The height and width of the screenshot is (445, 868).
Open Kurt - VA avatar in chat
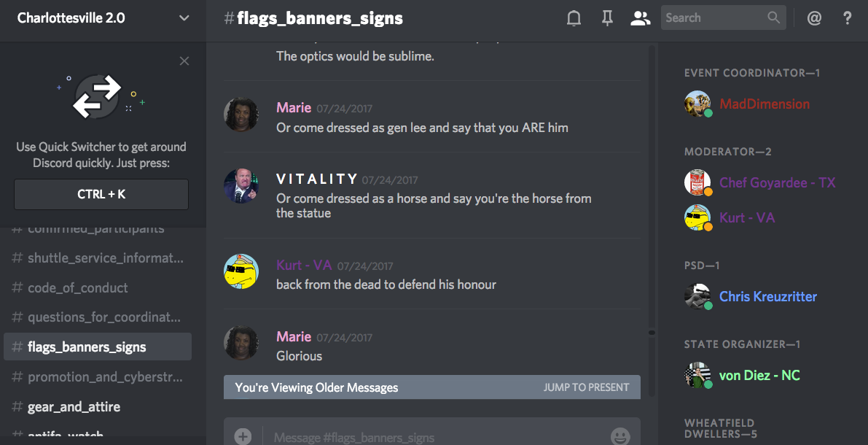pyautogui.click(x=241, y=271)
